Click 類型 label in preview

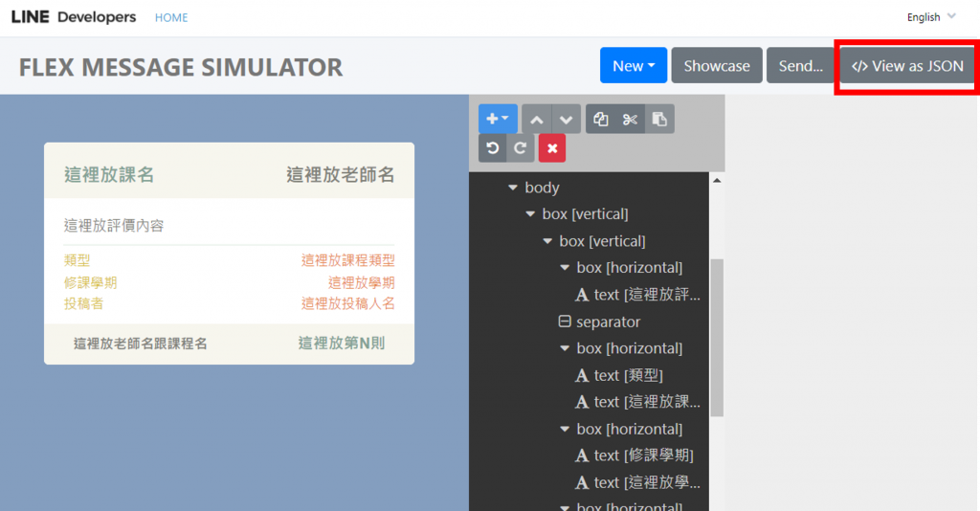pyautogui.click(x=77, y=260)
